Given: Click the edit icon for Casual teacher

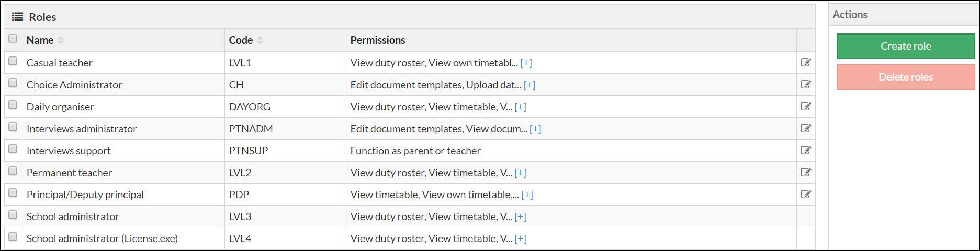Looking at the screenshot, I should coord(805,63).
